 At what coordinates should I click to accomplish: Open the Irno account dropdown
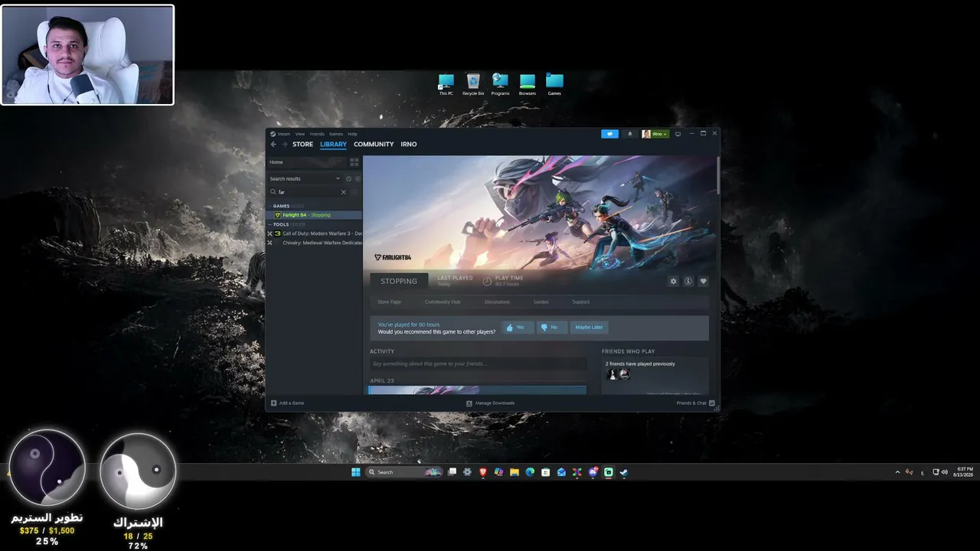point(655,134)
